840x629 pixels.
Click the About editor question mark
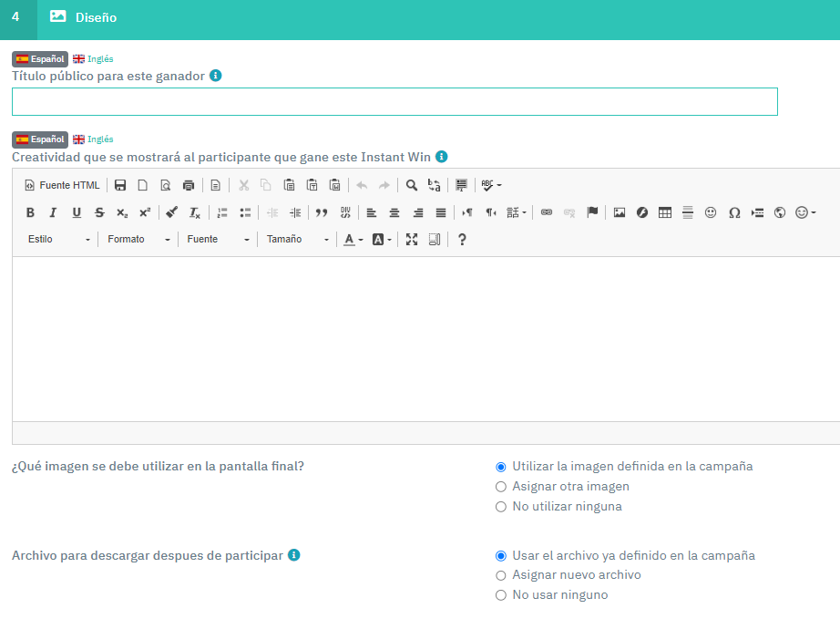[x=462, y=240]
